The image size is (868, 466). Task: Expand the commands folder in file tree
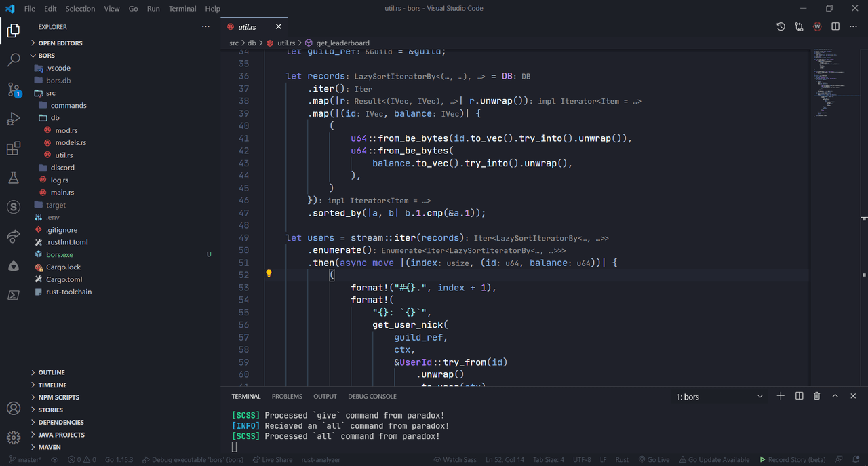click(68, 105)
